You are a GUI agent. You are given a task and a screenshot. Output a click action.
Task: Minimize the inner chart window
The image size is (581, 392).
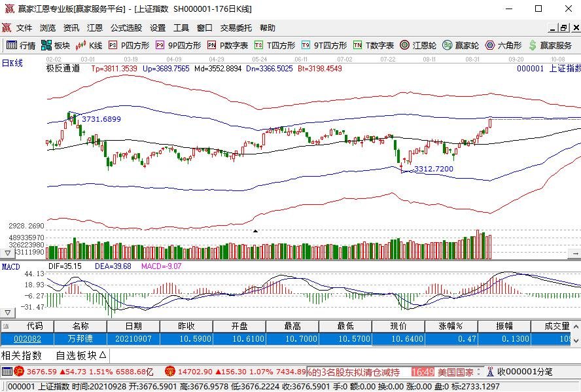click(x=553, y=27)
